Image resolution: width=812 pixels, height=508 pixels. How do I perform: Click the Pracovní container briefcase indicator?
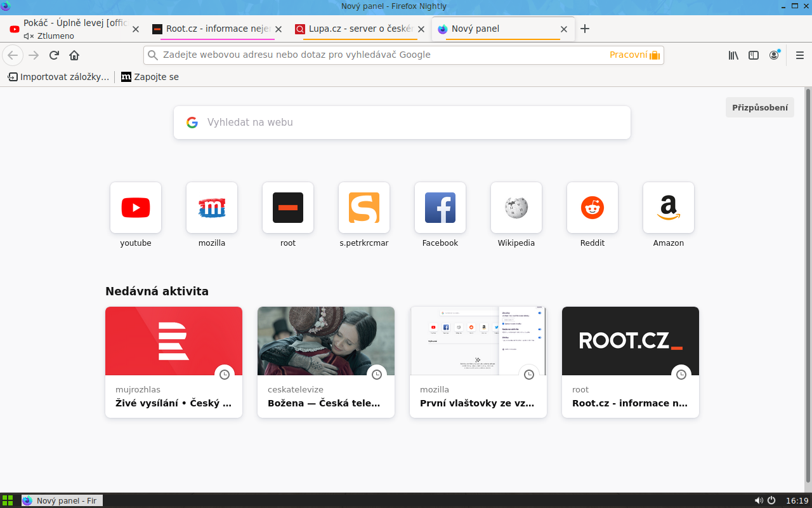[x=635, y=55]
